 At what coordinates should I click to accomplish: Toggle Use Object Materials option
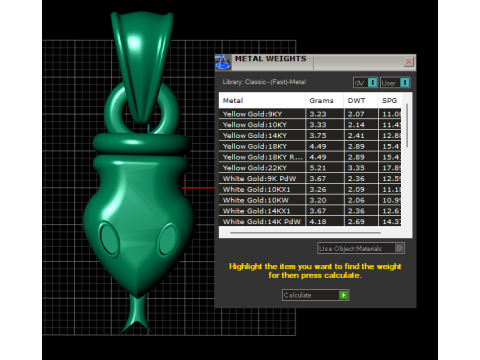click(x=361, y=248)
